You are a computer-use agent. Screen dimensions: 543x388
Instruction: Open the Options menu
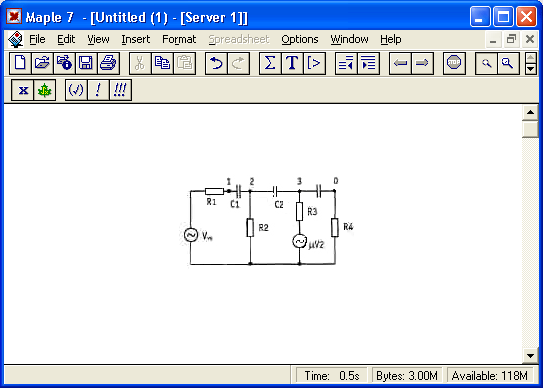pyautogui.click(x=300, y=39)
